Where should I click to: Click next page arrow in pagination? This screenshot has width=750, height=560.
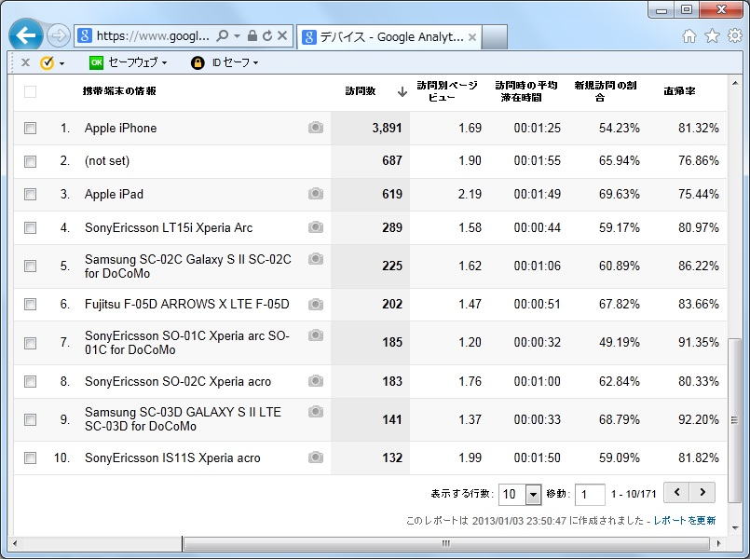(x=702, y=493)
